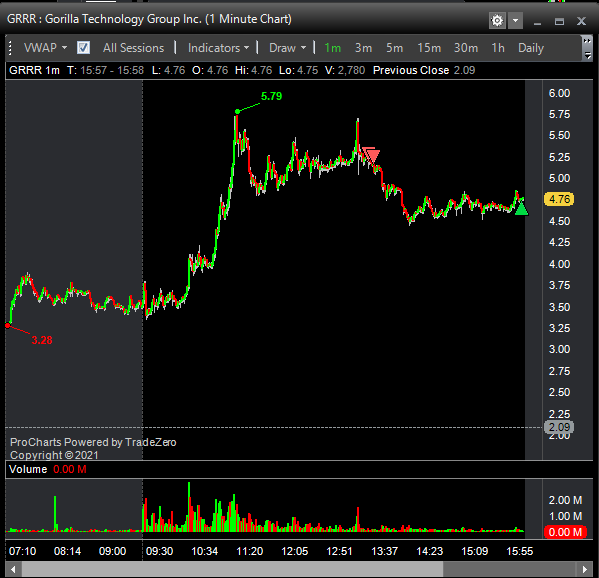This screenshot has height=578, width=599.
Task: Click the horizontal scrollbar right arrow
Action: [x=584, y=570]
